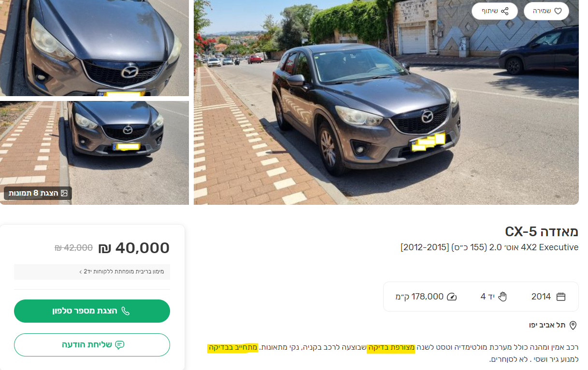Image resolution: width=588 pixels, height=370 pixels.
Task: Open the הצגת 8 תמונות photo gallery
Action: point(38,193)
